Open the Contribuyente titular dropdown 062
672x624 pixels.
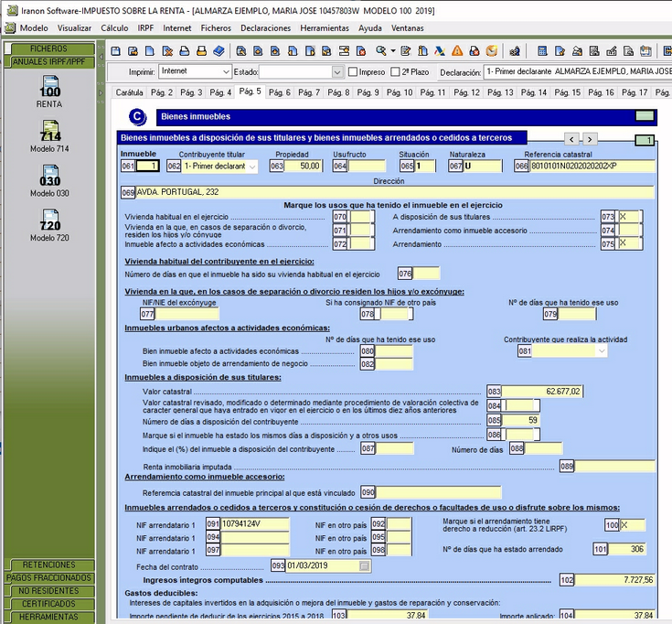coord(252,166)
